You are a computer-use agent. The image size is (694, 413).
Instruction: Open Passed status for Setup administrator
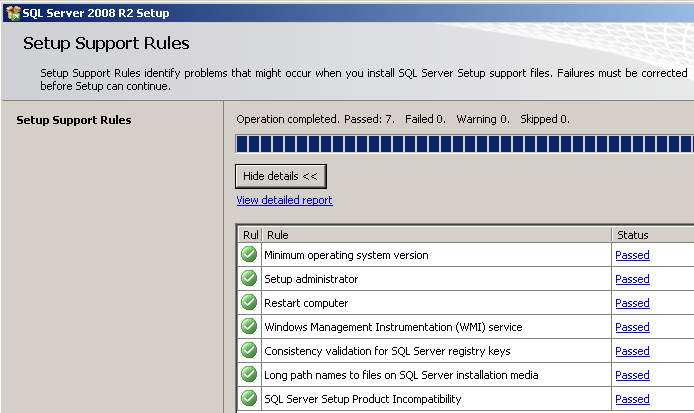pyautogui.click(x=632, y=279)
